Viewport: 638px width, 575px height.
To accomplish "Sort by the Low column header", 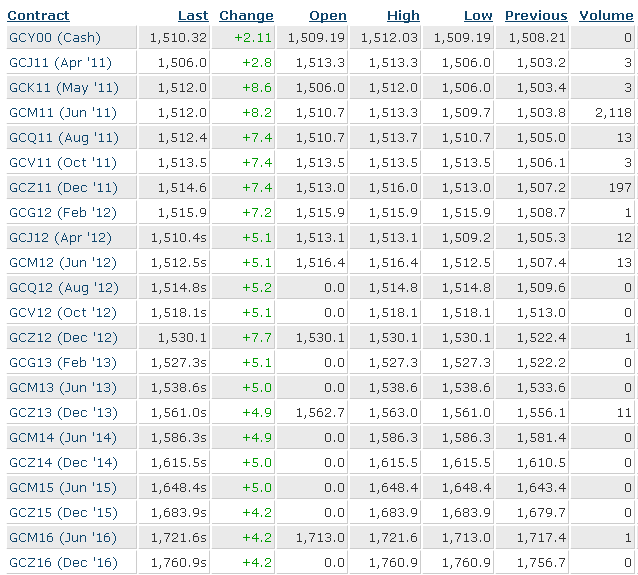I will 478,15.
